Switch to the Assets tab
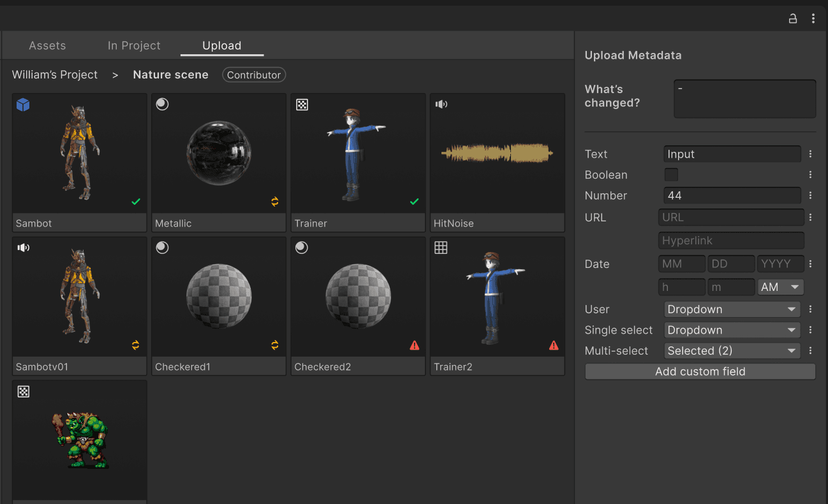Image resolution: width=828 pixels, height=504 pixels. (47, 45)
